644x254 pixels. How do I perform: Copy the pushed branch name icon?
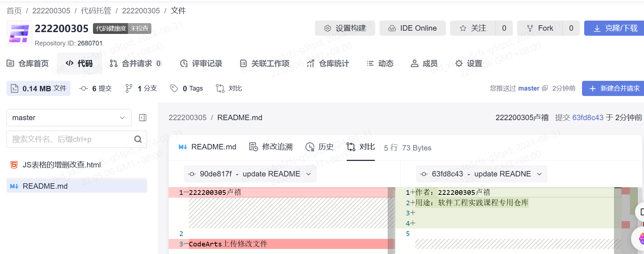coord(545,88)
